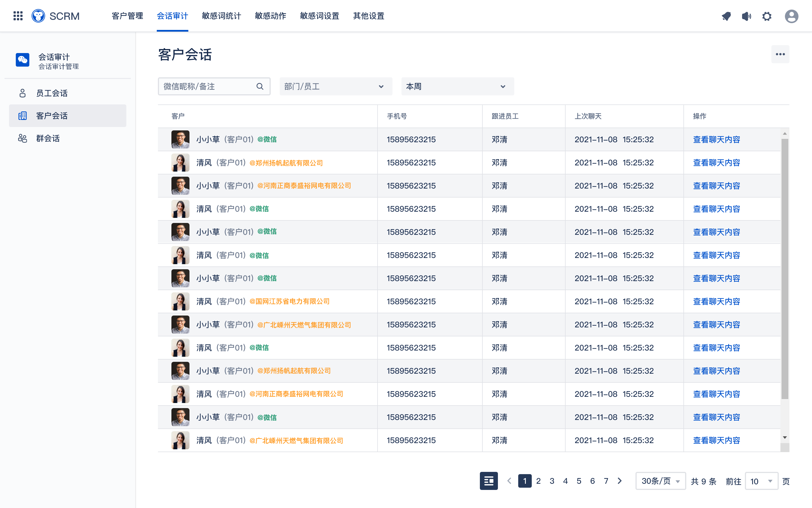This screenshot has width=812, height=508.
Task: Switch to 敏感词设置 tab
Action: click(x=319, y=16)
